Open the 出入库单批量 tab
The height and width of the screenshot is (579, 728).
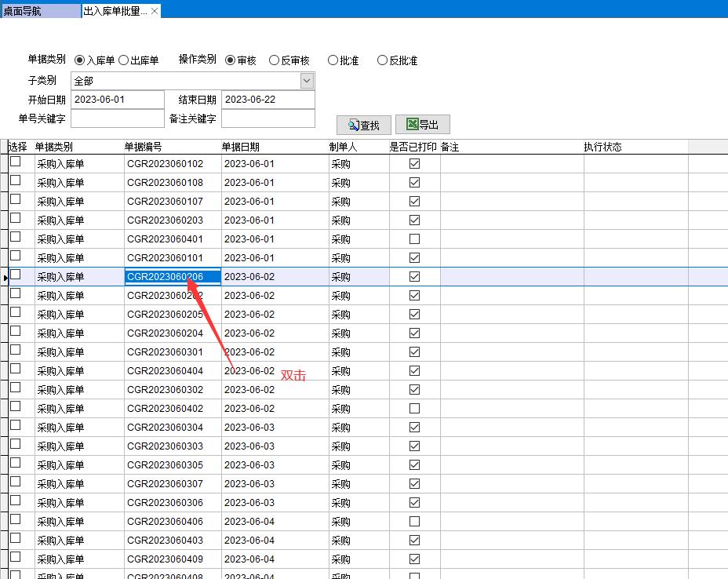[x=115, y=11]
